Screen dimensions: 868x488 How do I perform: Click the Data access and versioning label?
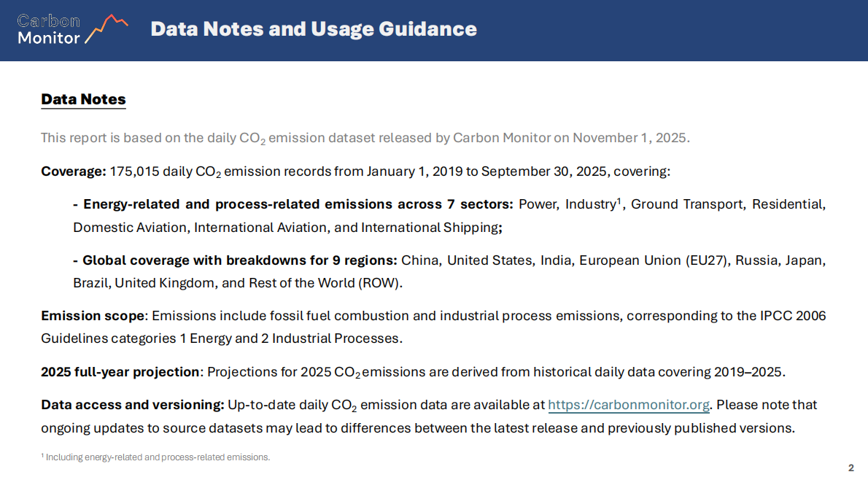tap(132, 405)
